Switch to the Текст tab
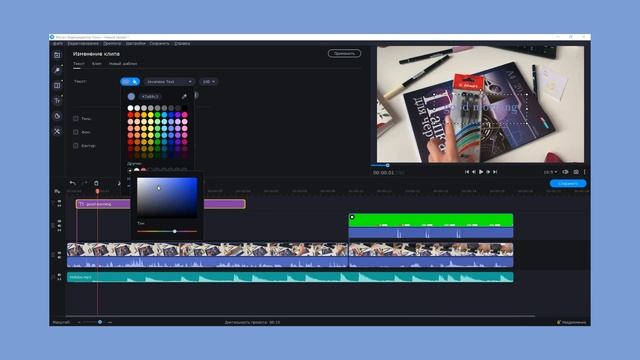640x360 pixels. [79, 64]
